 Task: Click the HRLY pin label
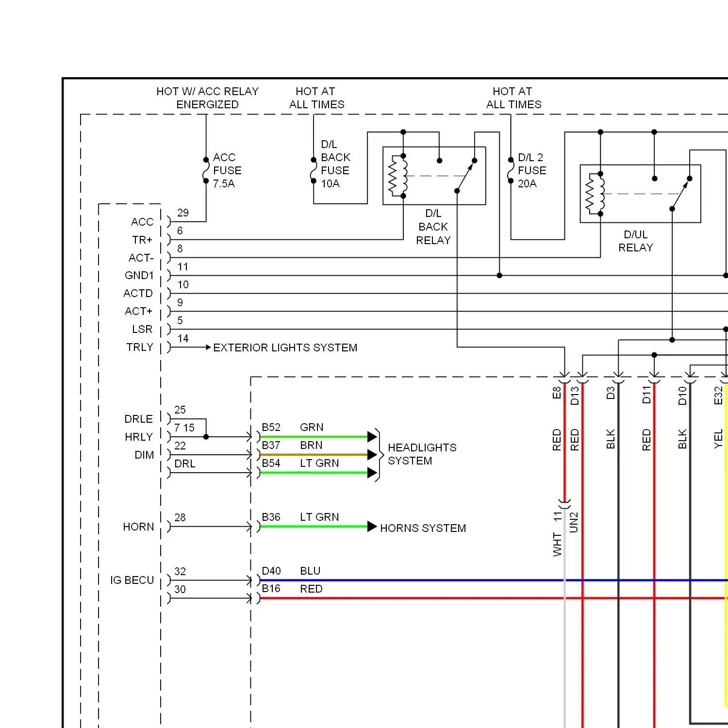click(x=139, y=437)
